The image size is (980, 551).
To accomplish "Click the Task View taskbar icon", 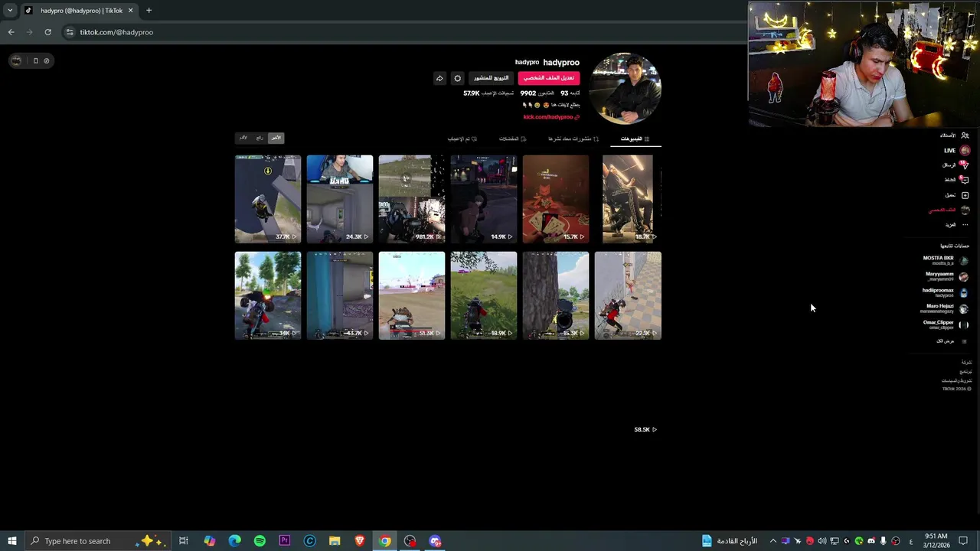I will [184, 541].
